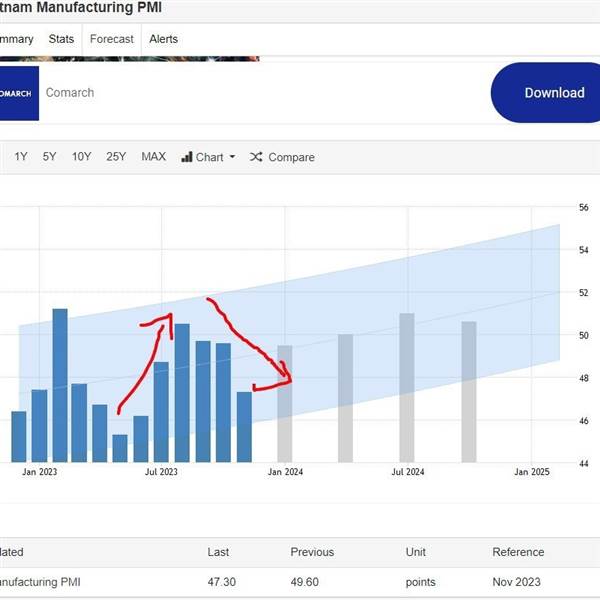Click the blue bar above Jul 2023
Viewport: 600px width, 600px height.
point(161,412)
